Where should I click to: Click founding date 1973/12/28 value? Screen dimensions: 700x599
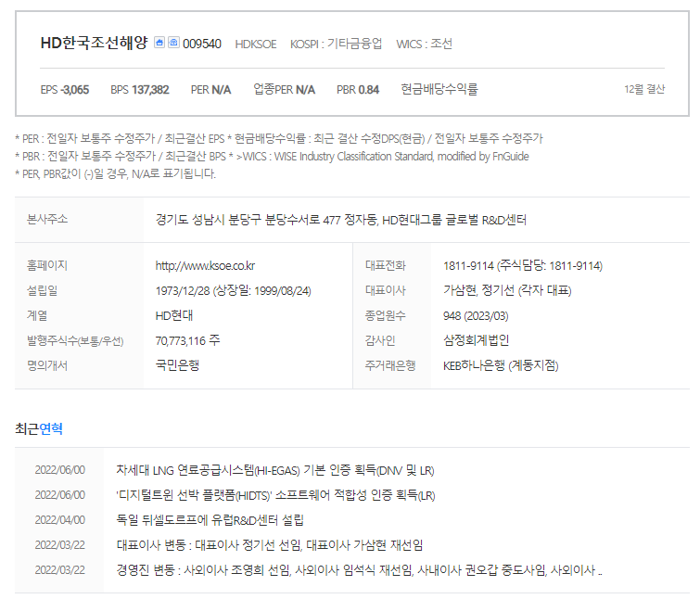pos(233,291)
